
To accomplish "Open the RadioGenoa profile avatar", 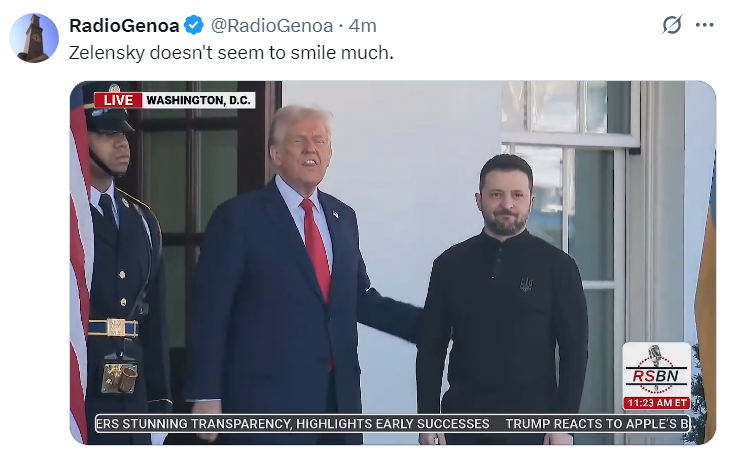I will (x=34, y=38).
